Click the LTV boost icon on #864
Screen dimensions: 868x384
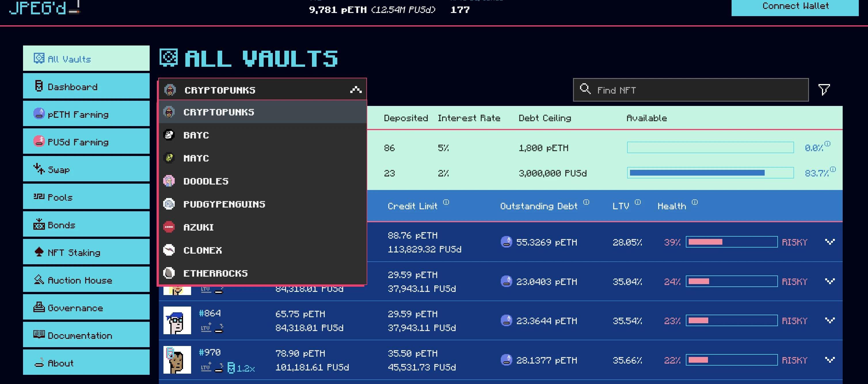(206, 327)
